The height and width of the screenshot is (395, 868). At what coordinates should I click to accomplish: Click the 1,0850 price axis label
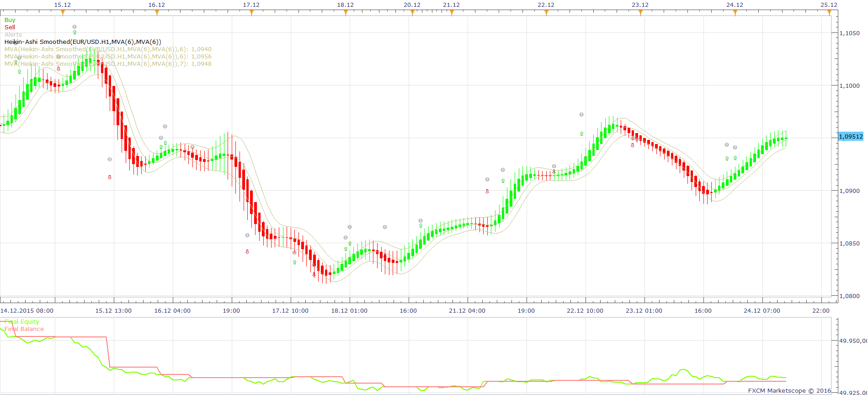850,244
